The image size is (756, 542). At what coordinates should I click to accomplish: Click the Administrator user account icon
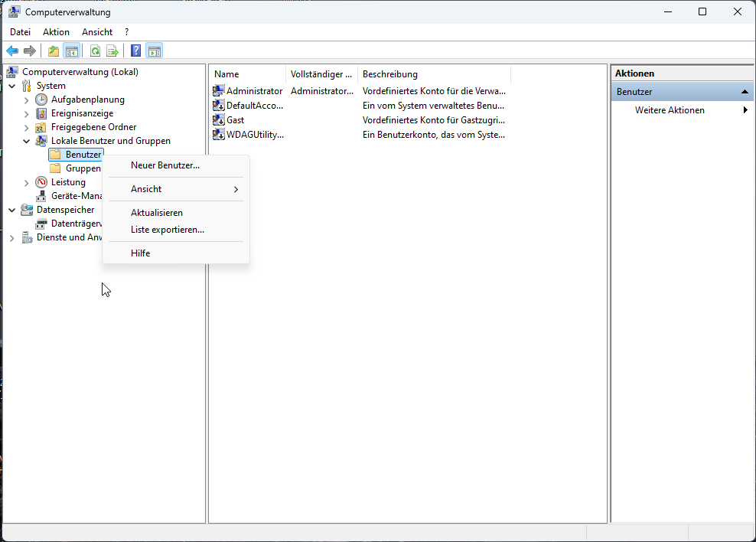(218, 90)
